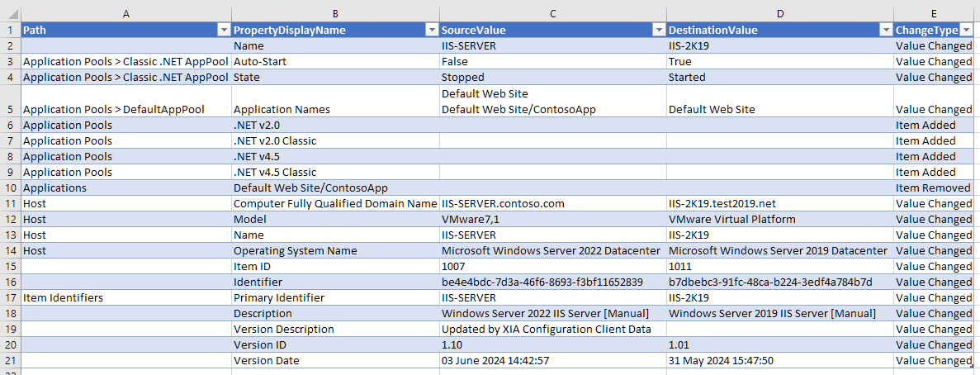Image resolution: width=980 pixels, height=375 pixels.
Task: Open the ChangeType filter dropdown
Action: pyautogui.click(x=966, y=30)
